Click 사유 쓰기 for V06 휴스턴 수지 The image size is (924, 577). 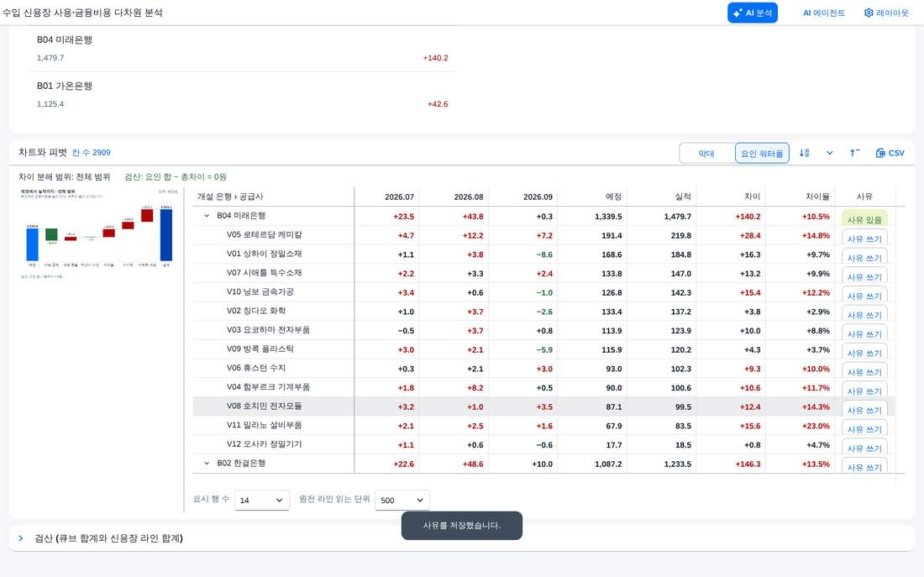(864, 370)
